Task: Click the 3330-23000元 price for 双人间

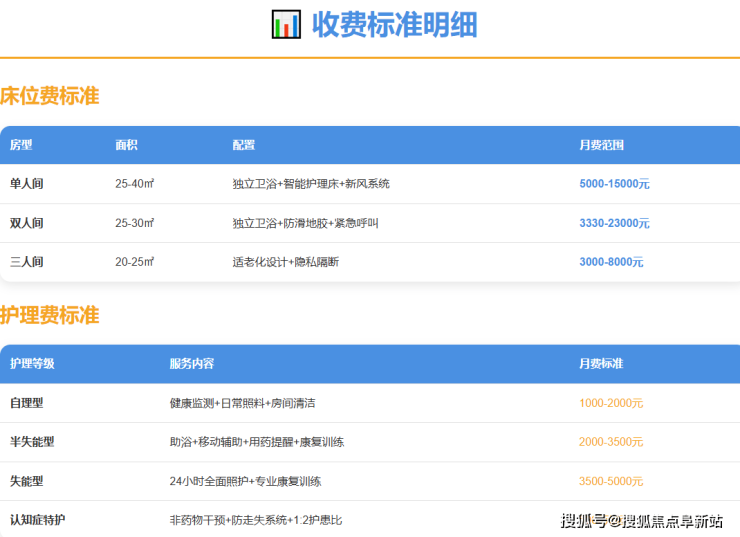Action: (x=614, y=223)
